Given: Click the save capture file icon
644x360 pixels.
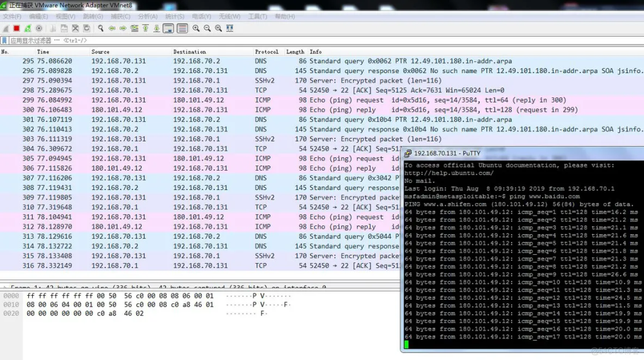Looking at the screenshot, I should point(64,28).
